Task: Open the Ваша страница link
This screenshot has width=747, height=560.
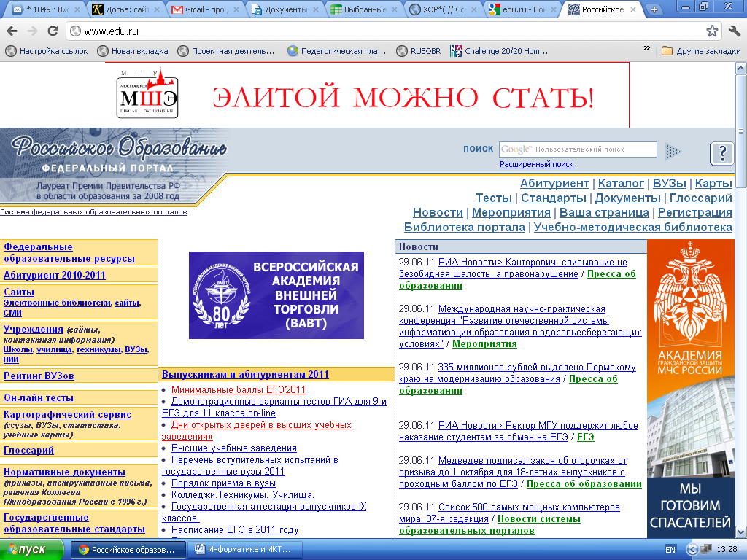Action: [604, 213]
